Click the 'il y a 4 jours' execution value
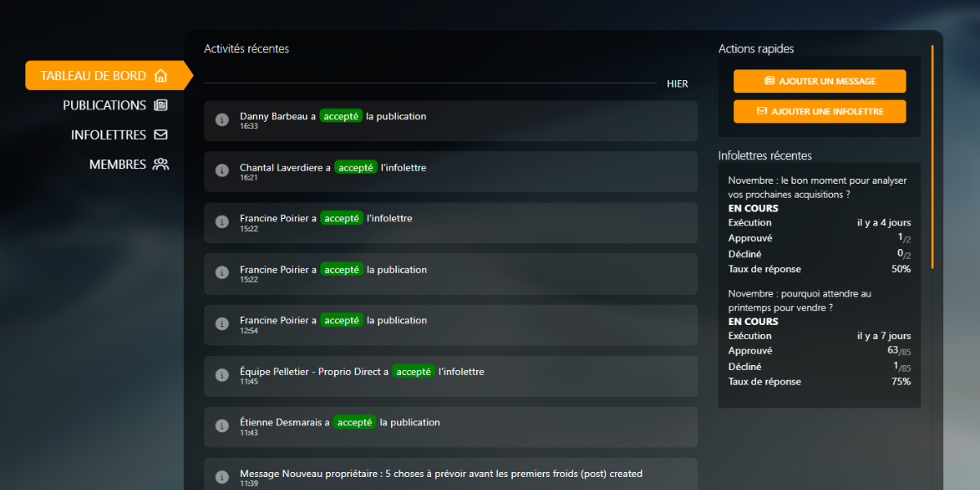This screenshot has width=980, height=490. click(x=884, y=222)
